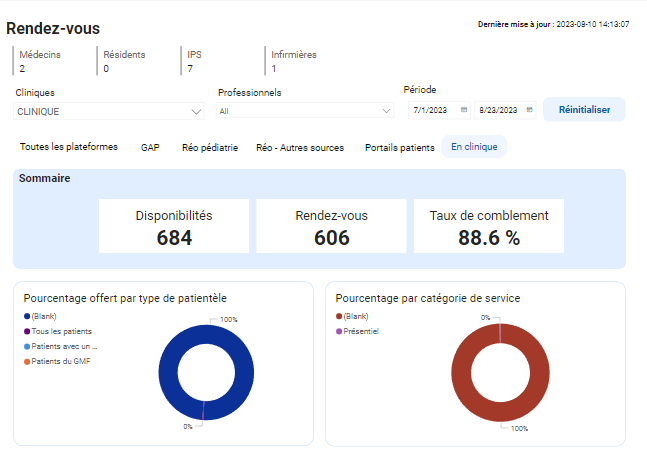The height and width of the screenshot is (456, 647).
Task: Click the 100% label on red donut
Action: [x=519, y=429]
